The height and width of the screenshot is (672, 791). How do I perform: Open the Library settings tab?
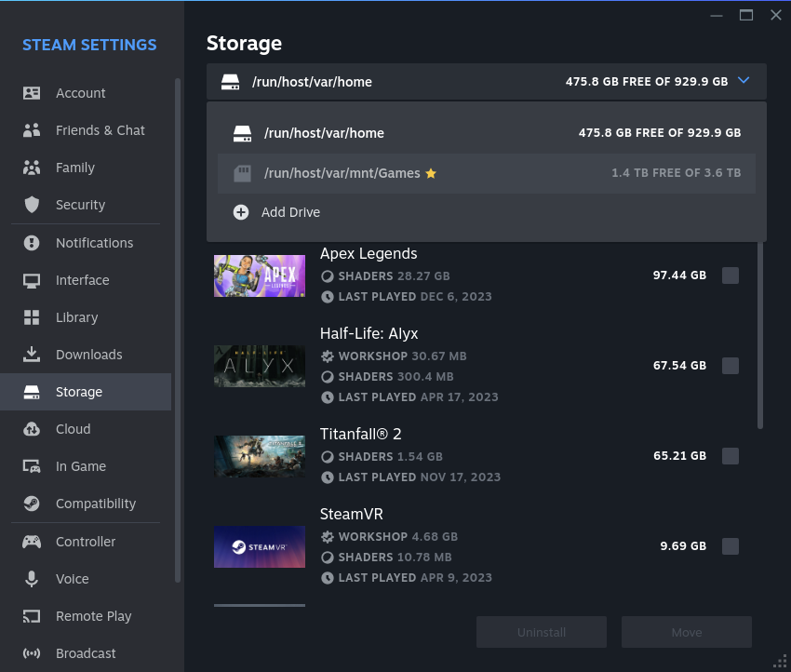point(76,317)
